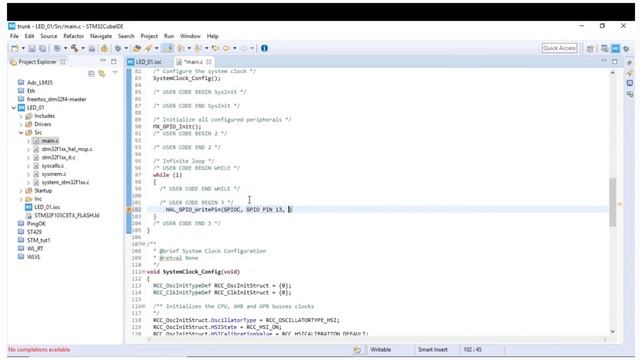The width and height of the screenshot is (640, 360).
Task: Click the warning marker on line 102
Action: (x=129, y=209)
